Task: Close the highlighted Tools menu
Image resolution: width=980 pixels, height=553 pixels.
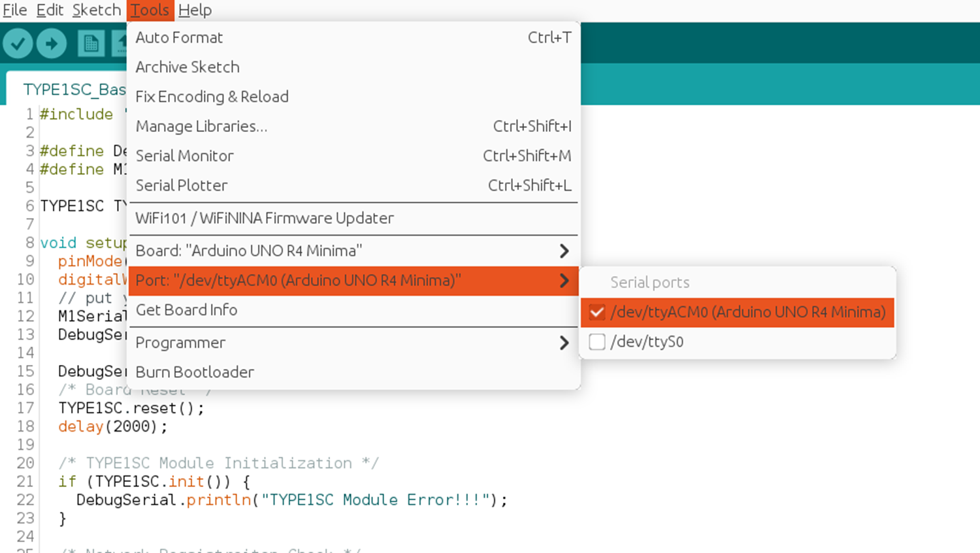Action: tap(150, 10)
